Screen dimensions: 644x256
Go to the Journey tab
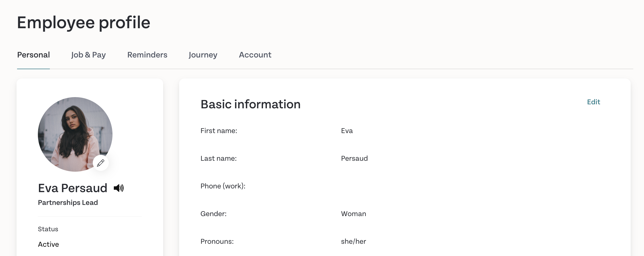tap(203, 55)
